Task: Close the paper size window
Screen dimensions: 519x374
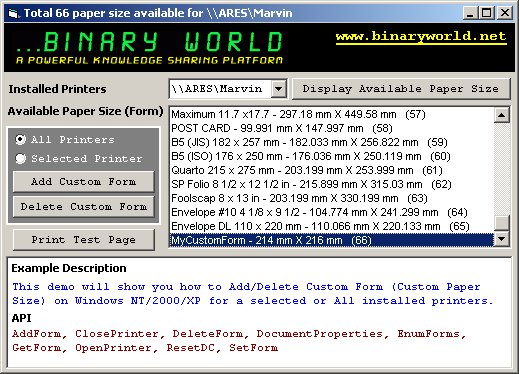Action: [505, 13]
